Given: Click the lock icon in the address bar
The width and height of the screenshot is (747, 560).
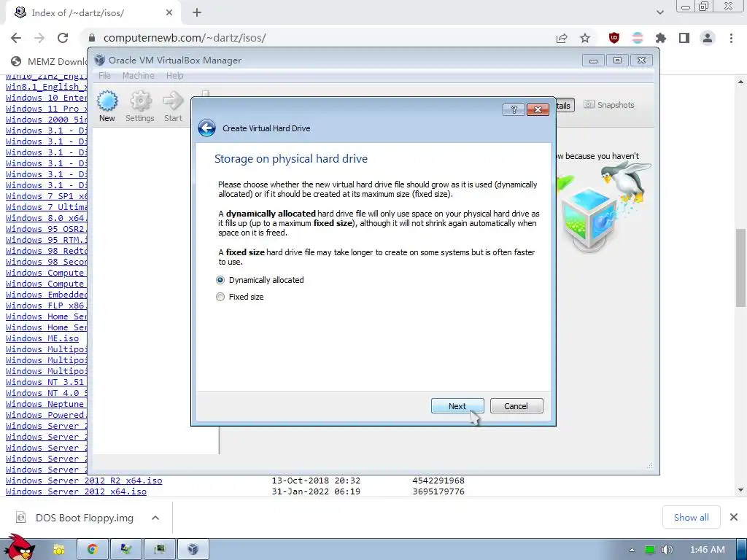Looking at the screenshot, I should (92, 38).
